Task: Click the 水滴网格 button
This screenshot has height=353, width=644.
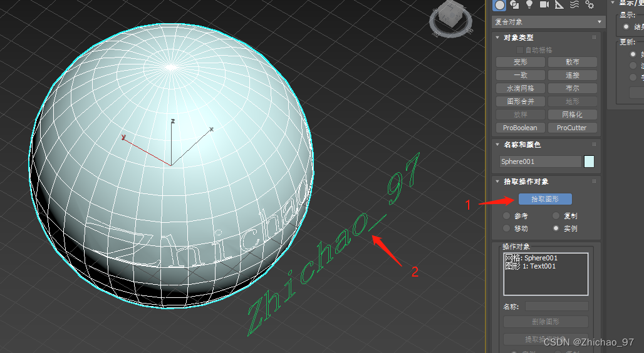Action: click(521, 88)
